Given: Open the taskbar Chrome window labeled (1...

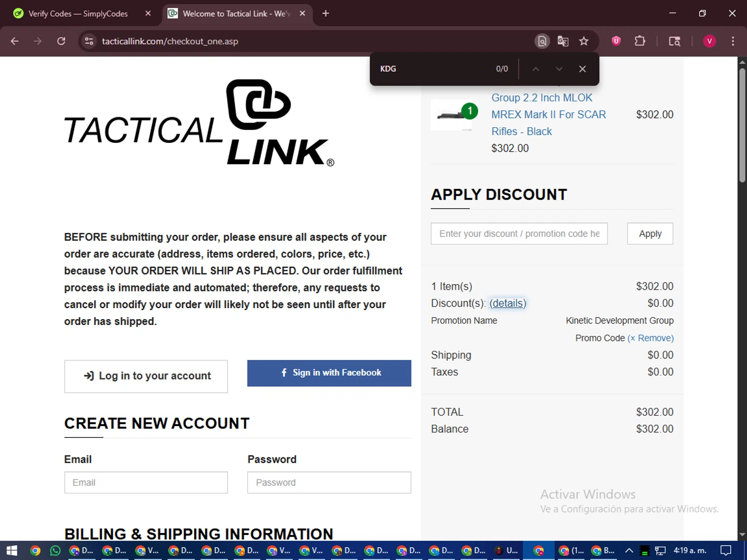Looking at the screenshot, I should (571, 551).
